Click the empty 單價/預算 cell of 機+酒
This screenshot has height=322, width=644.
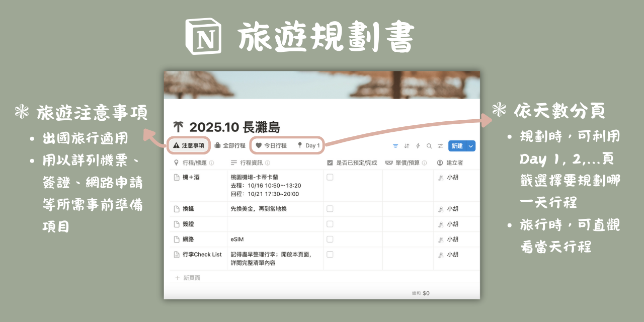408,186
